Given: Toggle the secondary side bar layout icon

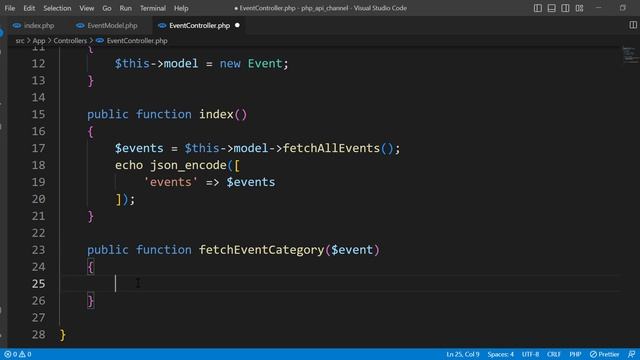Looking at the screenshot, I should pos(565,8).
